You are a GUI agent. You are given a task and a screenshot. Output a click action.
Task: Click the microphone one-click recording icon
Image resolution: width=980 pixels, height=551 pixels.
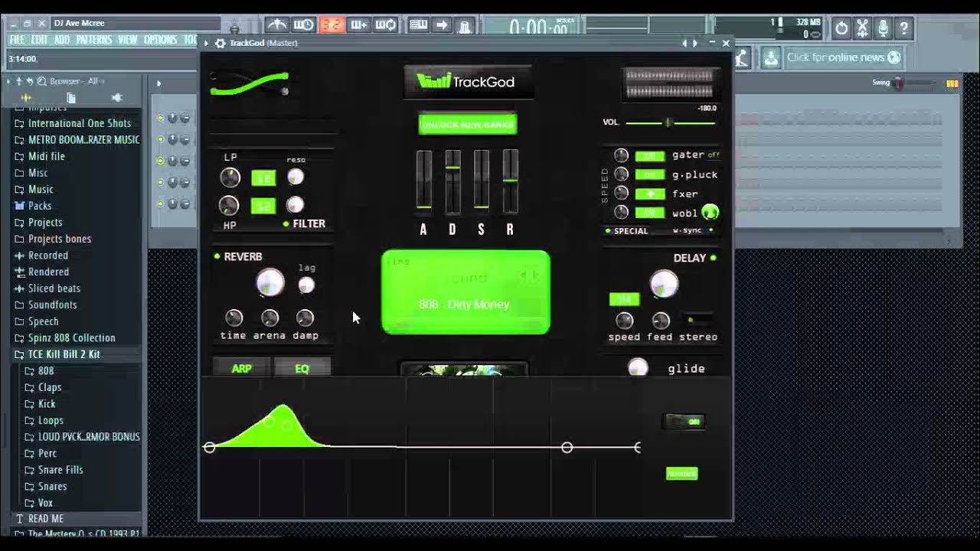(x=883, y=28)
